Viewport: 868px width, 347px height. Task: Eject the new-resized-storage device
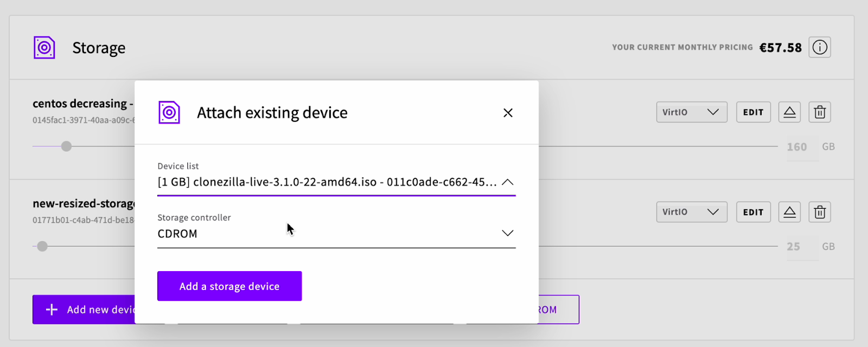click(x=789, y=212)
